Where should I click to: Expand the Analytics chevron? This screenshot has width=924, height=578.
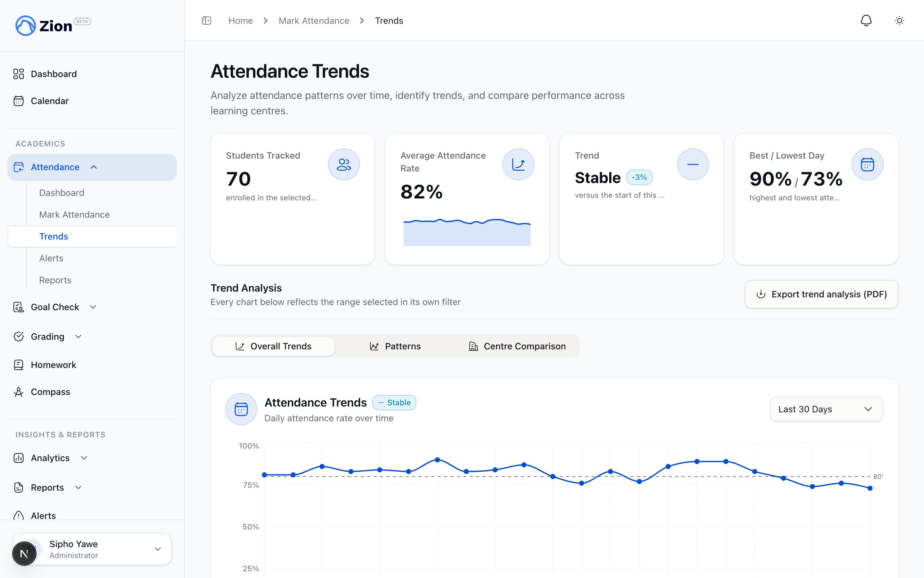point(84,458)
